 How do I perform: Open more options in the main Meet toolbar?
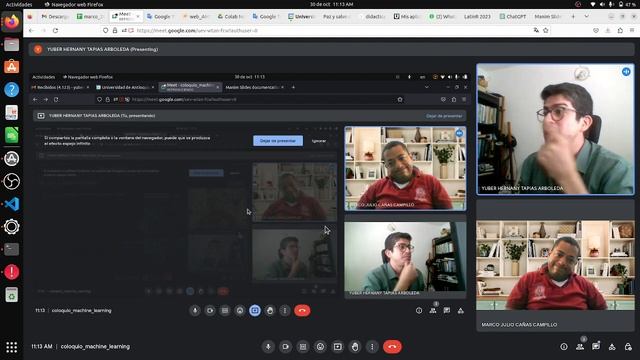pos(372,347)
